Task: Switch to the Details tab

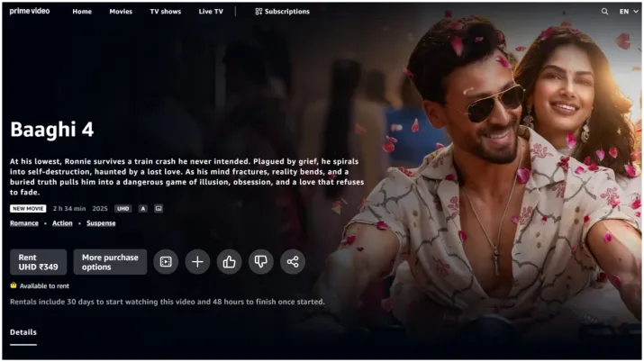Action: click(x=23, y=332)
